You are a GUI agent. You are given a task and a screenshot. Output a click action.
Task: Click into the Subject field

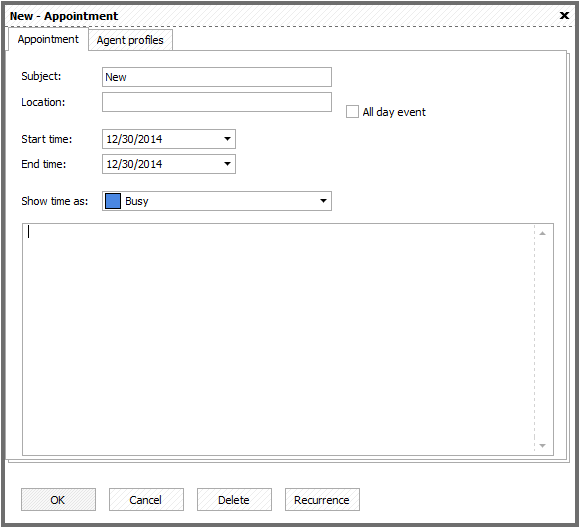(217, 77)
